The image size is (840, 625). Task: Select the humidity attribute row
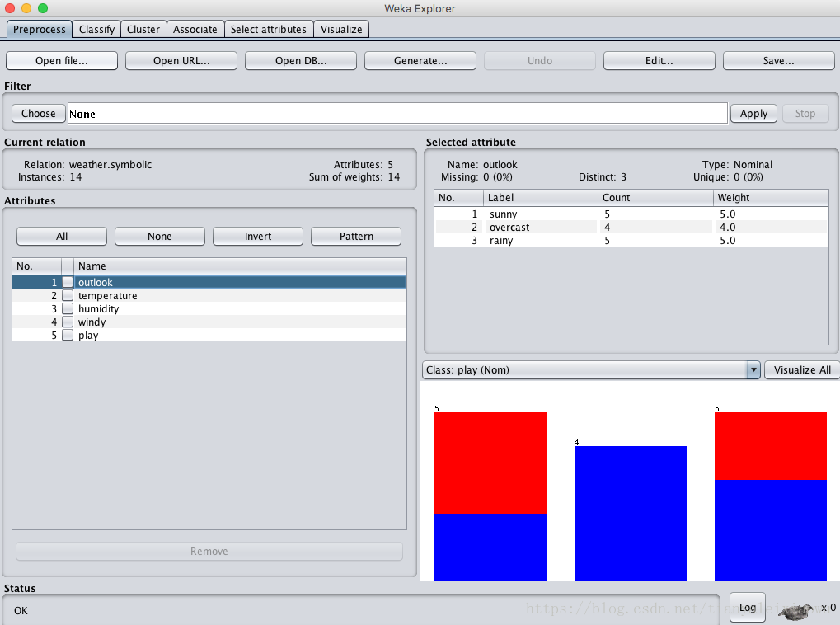click(209, 308)
